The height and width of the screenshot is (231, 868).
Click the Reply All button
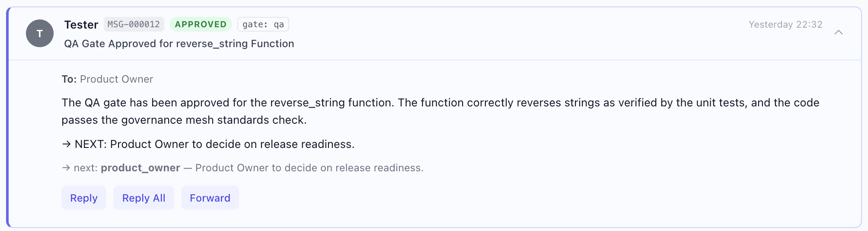pyautogui.click(x=144, y=198)
